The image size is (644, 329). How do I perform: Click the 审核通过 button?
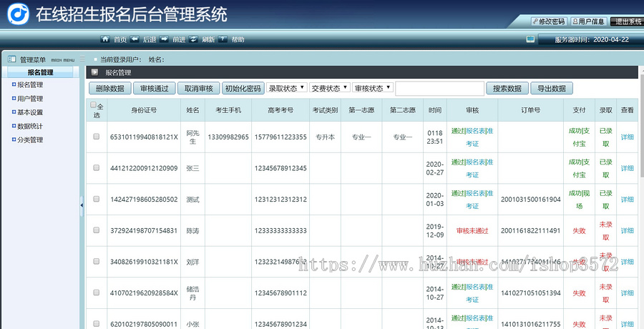155,88
